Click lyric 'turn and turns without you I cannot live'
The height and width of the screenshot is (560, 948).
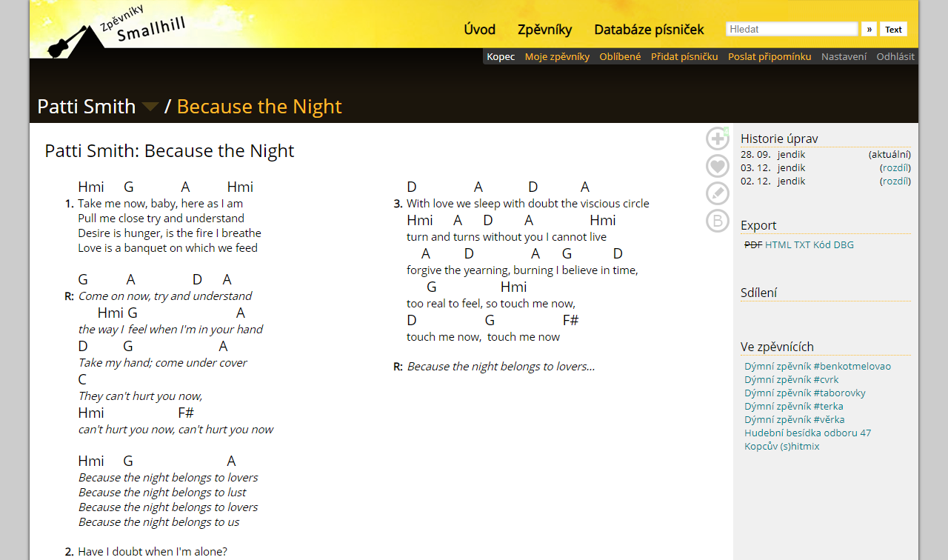click(x=507, y=237)
